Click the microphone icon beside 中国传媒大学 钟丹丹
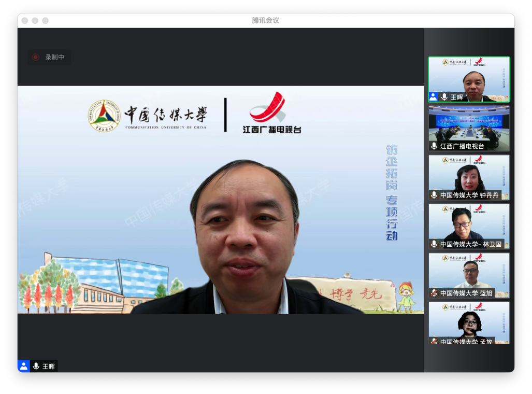The height and width of the screenshot is (394, 532). click(x=434, y=195)
